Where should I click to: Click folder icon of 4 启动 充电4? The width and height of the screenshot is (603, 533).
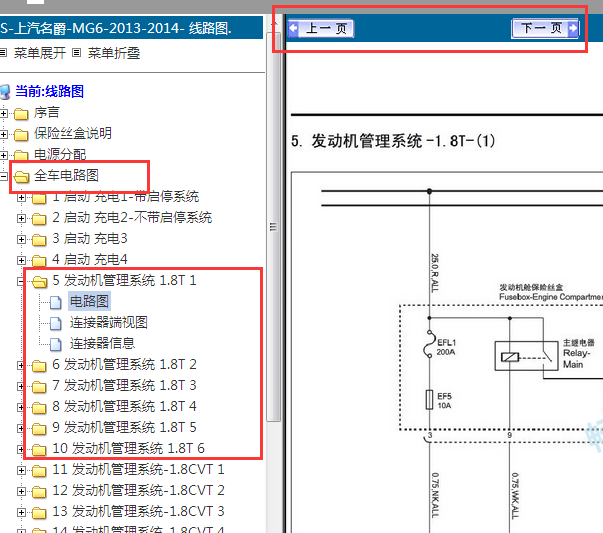[x=39, y=261]
